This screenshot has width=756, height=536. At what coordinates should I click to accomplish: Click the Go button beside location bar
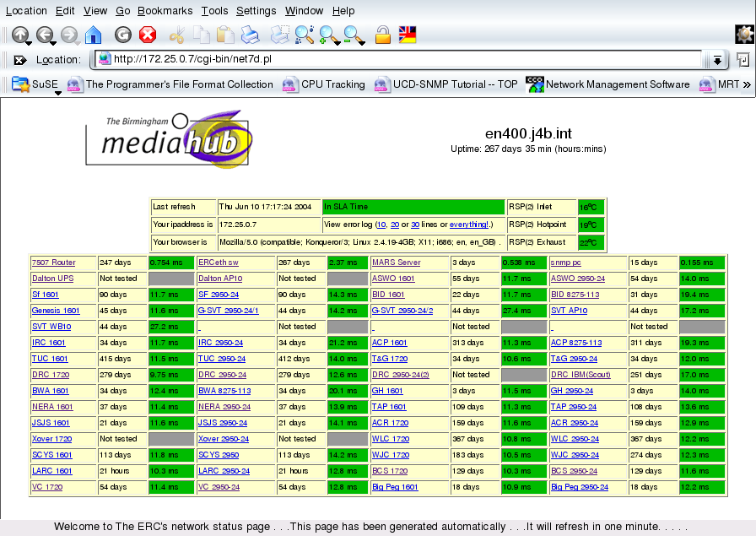tap(743, 60)
